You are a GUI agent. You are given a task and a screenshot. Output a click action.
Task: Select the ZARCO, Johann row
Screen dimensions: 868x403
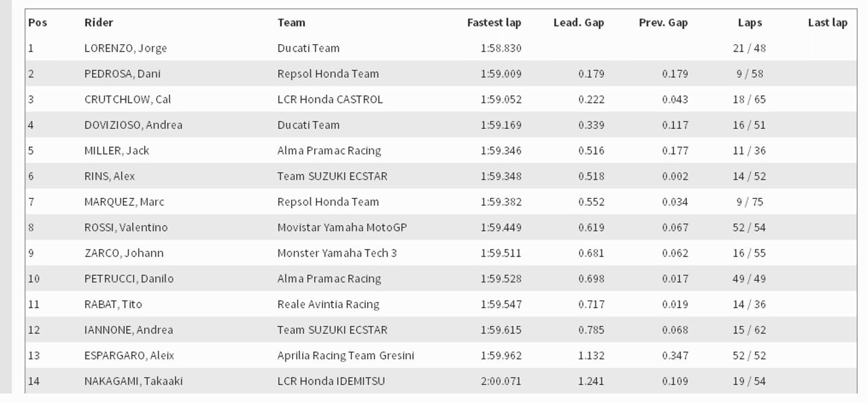point(441,253)
